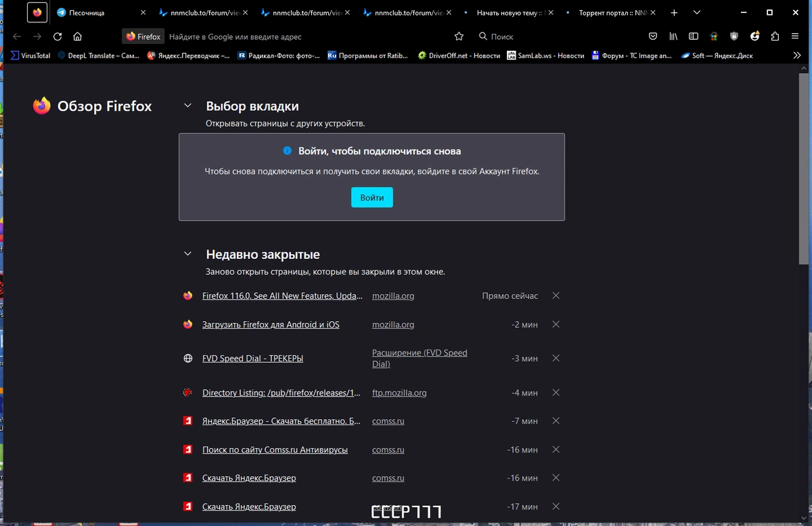Dismiss the FVD Speed Dial row
The width and height of the screenshot is (812, 526).
click(x=556, y=358)
